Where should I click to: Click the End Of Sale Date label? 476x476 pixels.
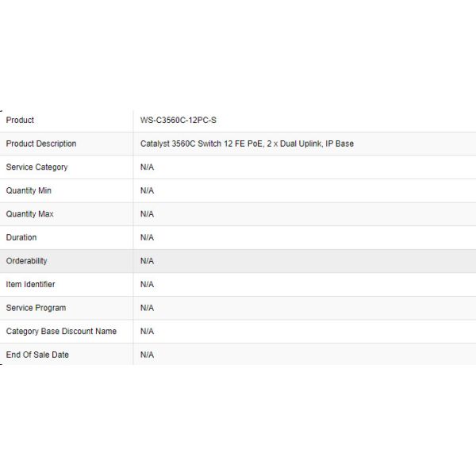pos(37,355)
